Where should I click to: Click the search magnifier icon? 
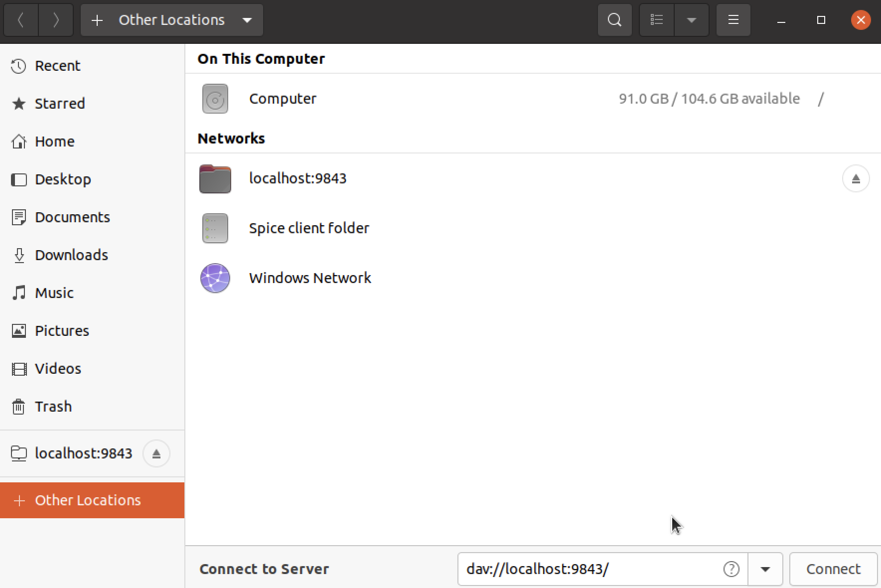(615, 20)
